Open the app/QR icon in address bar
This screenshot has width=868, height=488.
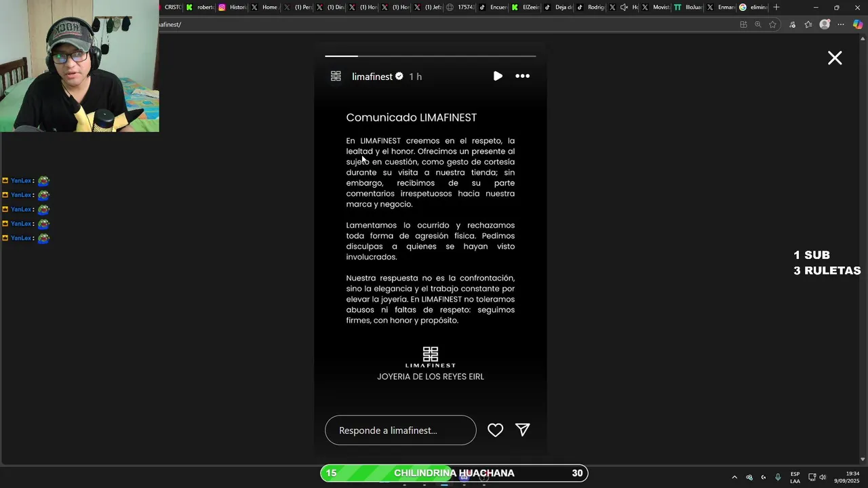click(743, 24)
